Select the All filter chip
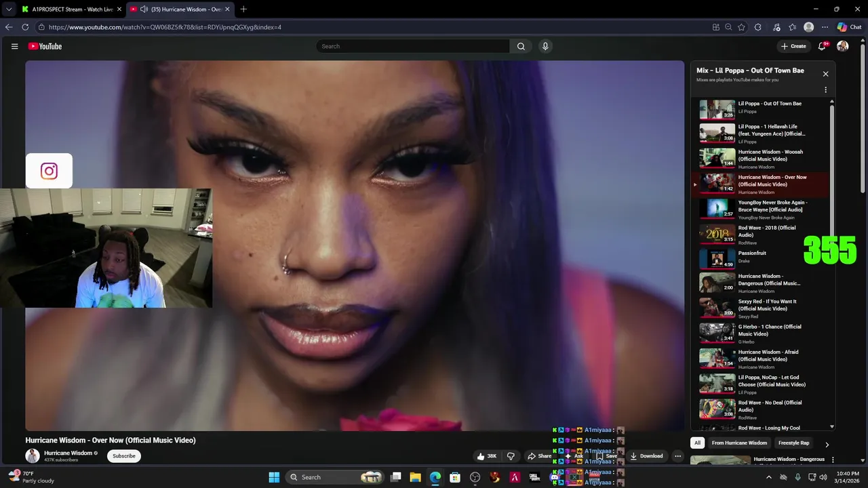This screenshot has width=868, height=488. pyautogui.click(x=697, y=443)
